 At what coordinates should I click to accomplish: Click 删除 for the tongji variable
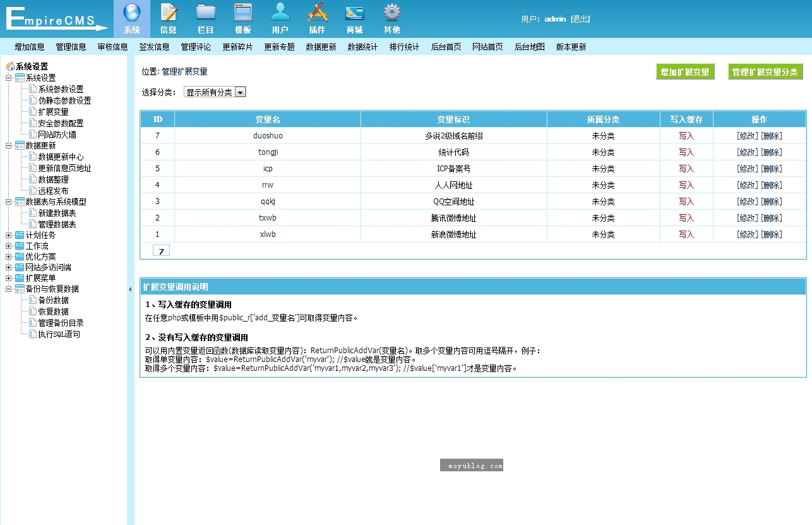tap(771, 152)
